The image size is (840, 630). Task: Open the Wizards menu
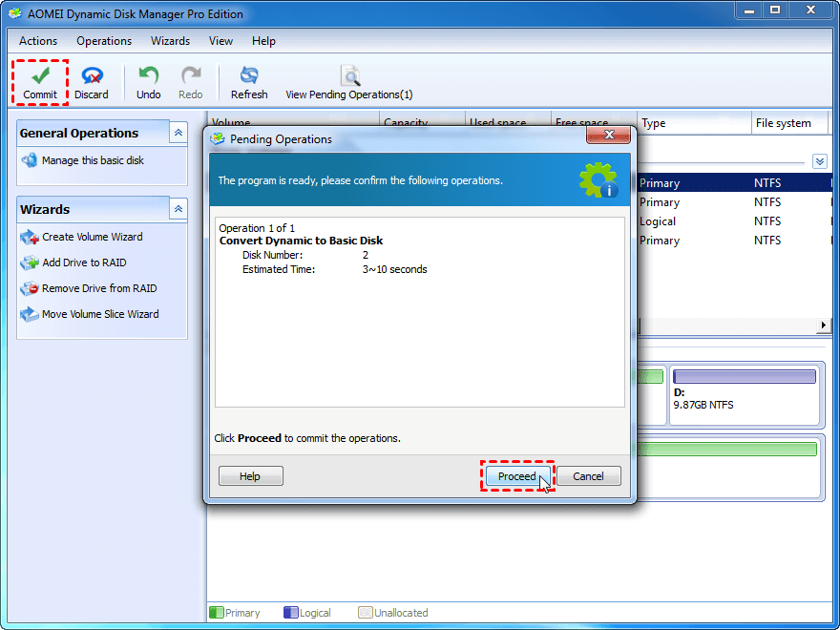(170, 41)
